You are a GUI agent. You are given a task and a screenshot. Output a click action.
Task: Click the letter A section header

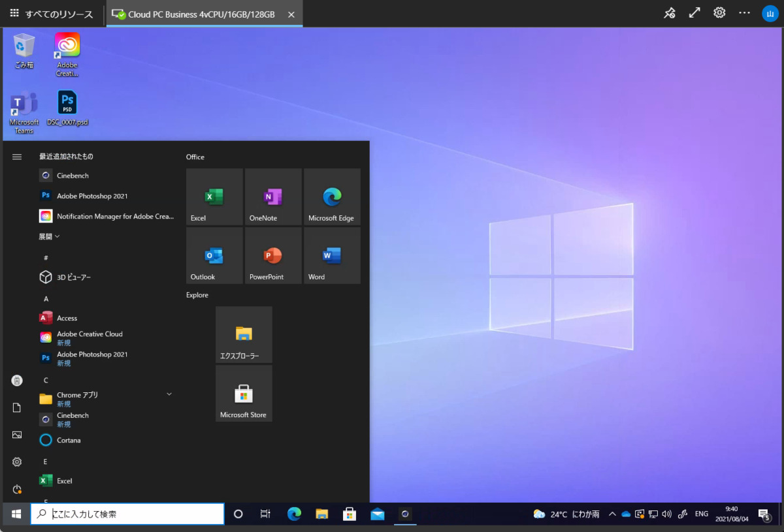[46, 298]
